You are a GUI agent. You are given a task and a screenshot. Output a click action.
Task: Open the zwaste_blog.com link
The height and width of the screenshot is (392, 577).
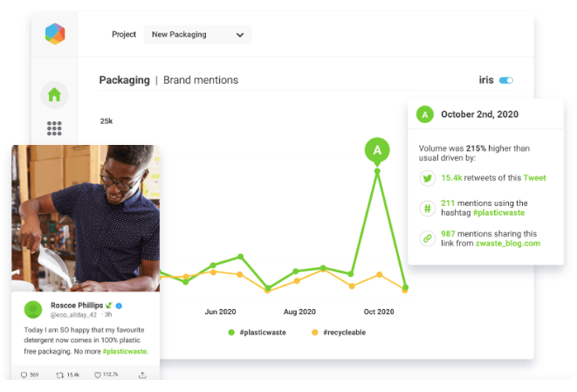pyautogui.click(x=508, y=244)
